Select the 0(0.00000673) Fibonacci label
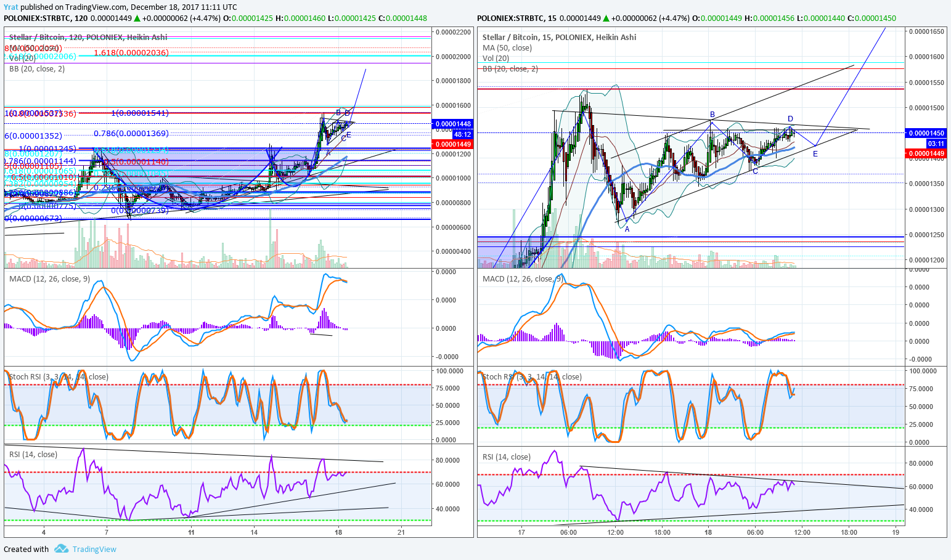The height and width of the screenshot is (560, 951). [x=33, y=219]
